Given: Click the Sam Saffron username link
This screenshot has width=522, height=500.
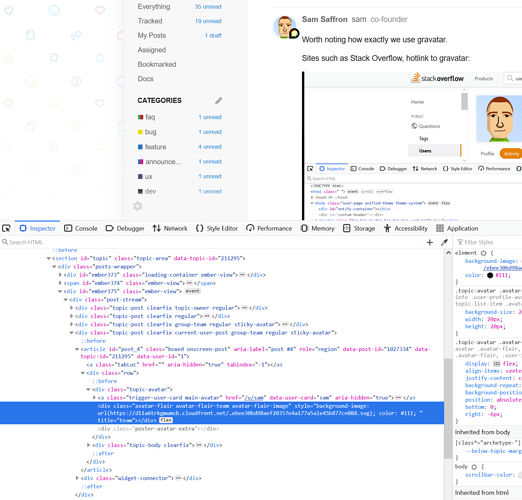Looking at the screenshot, I should click(x=324, y=19).
